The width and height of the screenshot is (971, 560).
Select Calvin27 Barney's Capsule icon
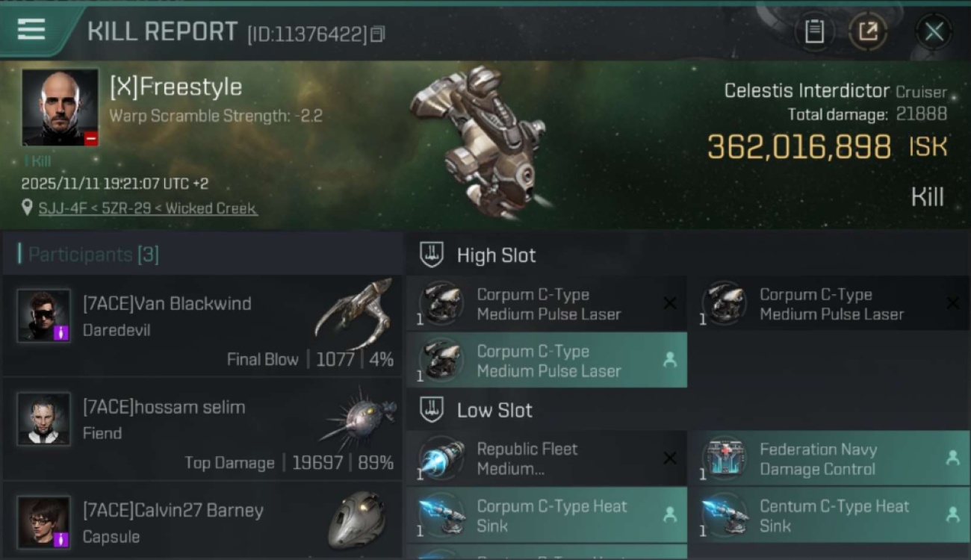click(357, 520)
